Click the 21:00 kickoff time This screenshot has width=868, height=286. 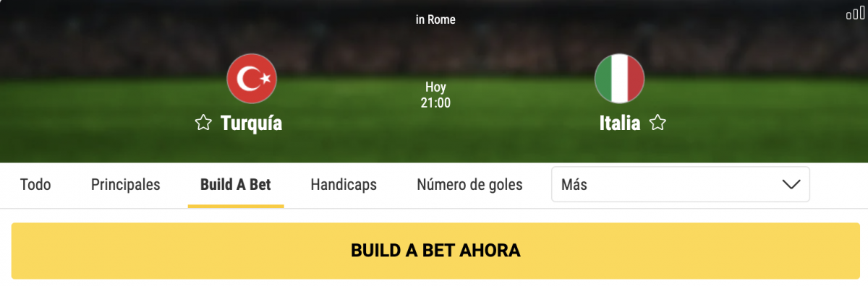coord(435,103)
